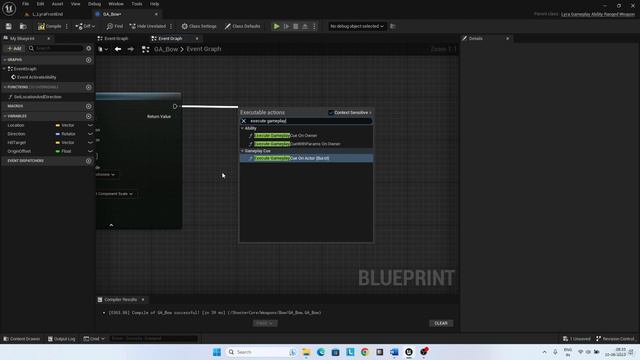The height and width of the screenshot is (360, 640).
Task: Toggle Hide Unrelated nodes
Action: click(148, 26)
